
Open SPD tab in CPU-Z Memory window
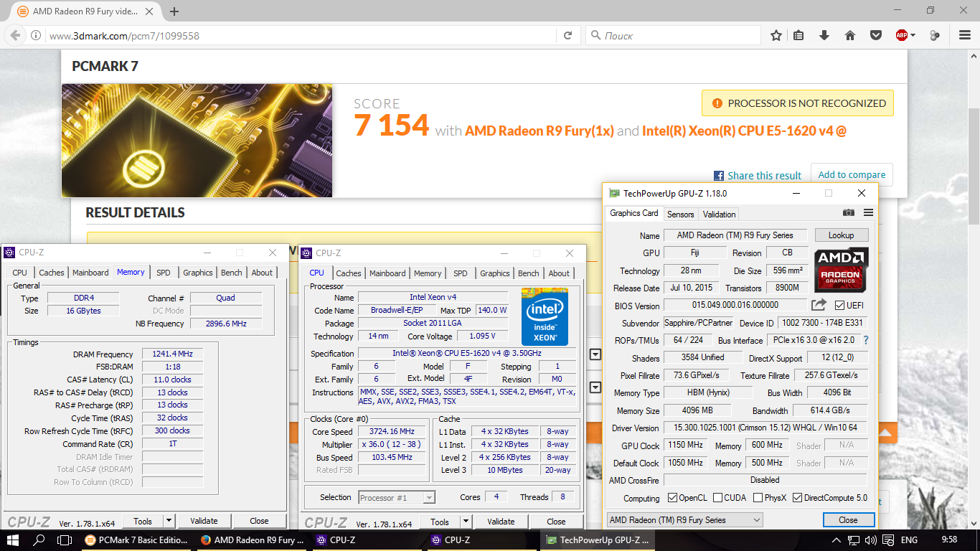[164, 273]
